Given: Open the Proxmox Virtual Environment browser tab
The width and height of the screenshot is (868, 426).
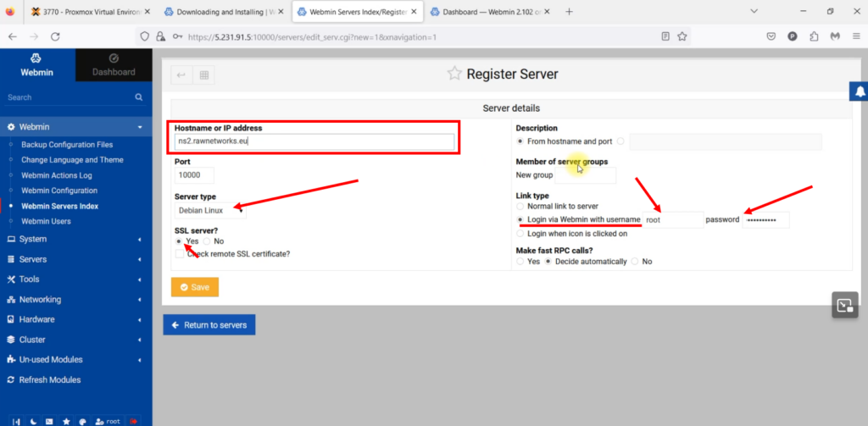Looking at the screenshot, I should (x=86, y=12).
